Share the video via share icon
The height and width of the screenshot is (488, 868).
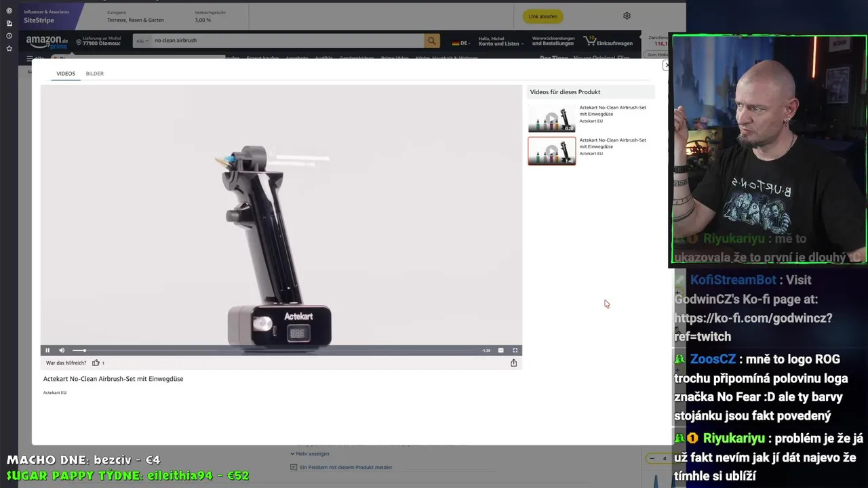tap(513, 363)
